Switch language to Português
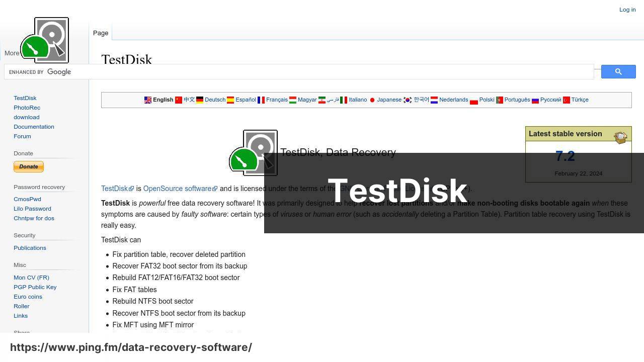This screenshot has width=644, height=362. point(517,100)
